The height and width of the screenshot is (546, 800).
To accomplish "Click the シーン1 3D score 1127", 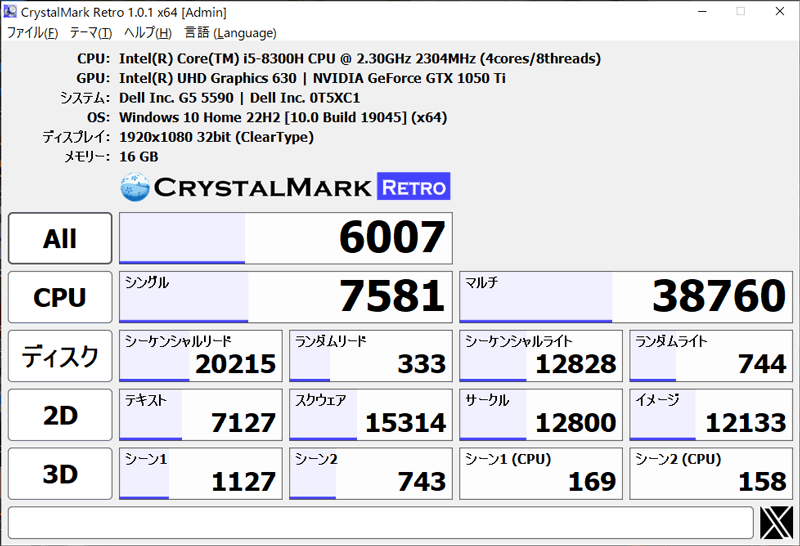I will [x=201, y=474].
